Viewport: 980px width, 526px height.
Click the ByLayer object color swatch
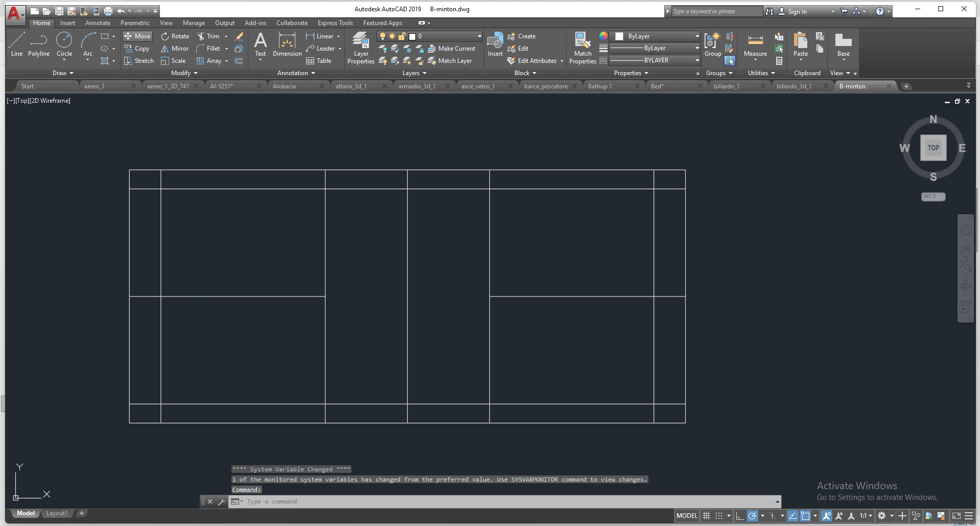(x=619, y=36)
